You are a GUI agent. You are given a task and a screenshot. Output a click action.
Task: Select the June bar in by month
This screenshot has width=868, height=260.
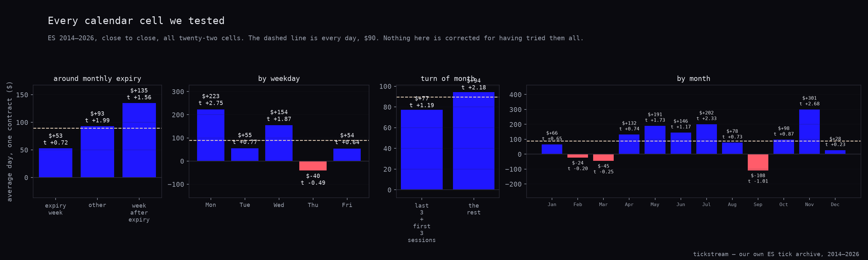(x=681, y=143)
